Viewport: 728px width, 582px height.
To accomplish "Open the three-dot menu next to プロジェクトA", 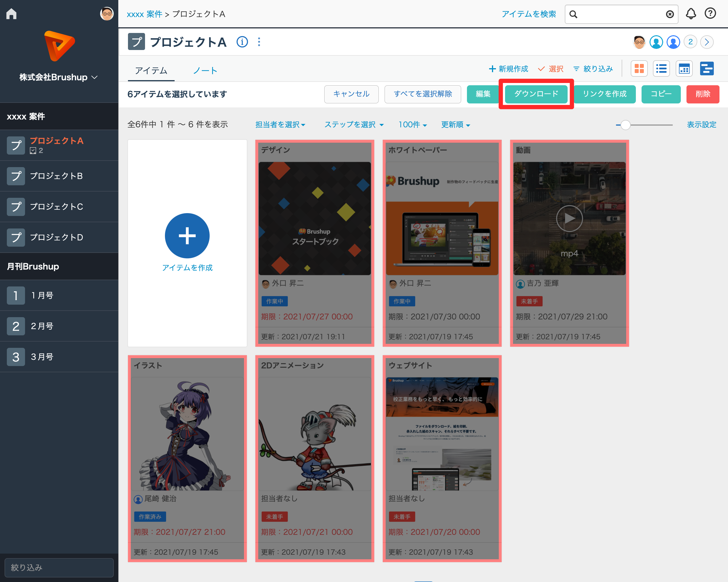I will click(x=259, y=42).
